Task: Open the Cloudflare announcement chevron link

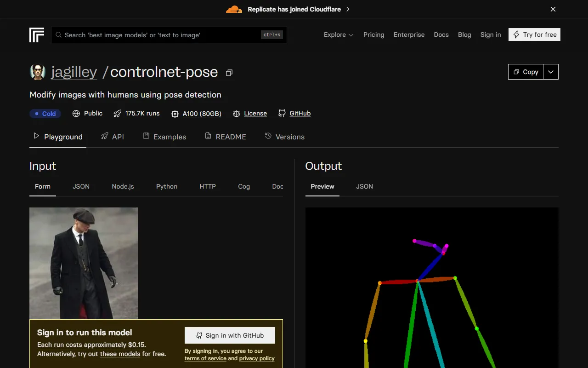Action: [x=348, y=9]
